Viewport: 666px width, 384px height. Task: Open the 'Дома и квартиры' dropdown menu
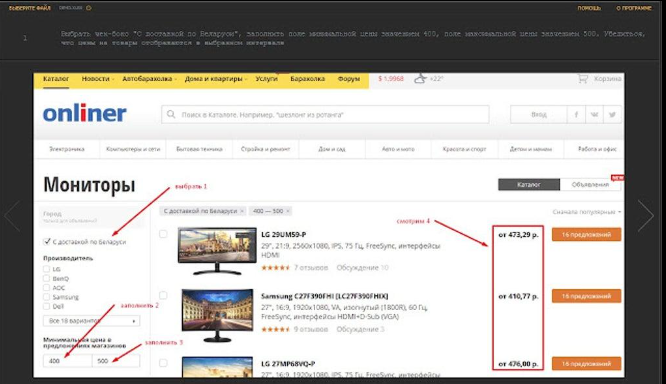click(216, 79)
